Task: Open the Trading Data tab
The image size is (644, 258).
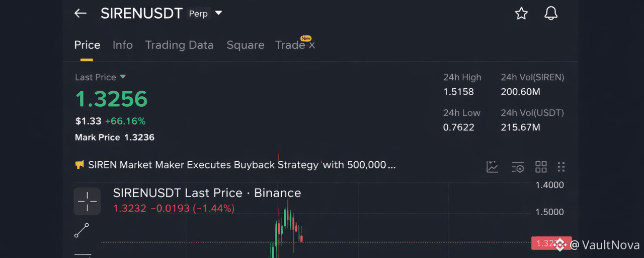Action: (179, 45)
